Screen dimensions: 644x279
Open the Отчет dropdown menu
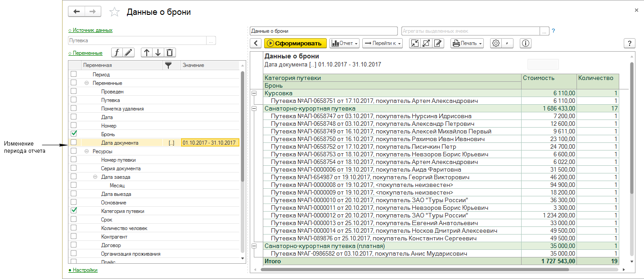point(345,43)
